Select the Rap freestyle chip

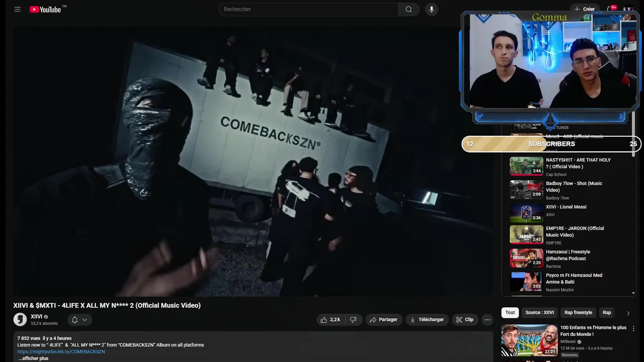pos(578,312)
